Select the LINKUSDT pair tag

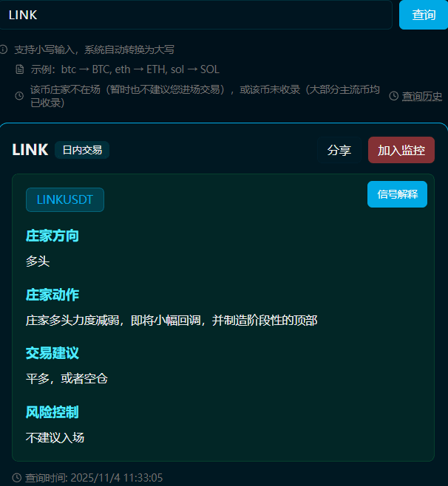(x=65, y=199)
